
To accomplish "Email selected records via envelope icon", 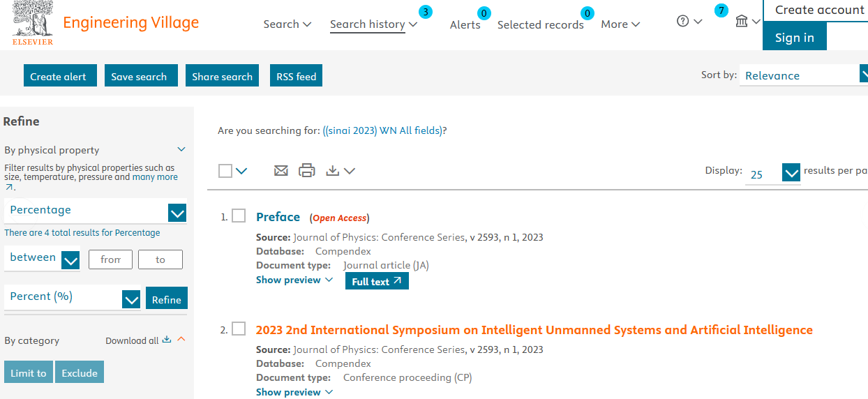I will (x=280, y=170).
